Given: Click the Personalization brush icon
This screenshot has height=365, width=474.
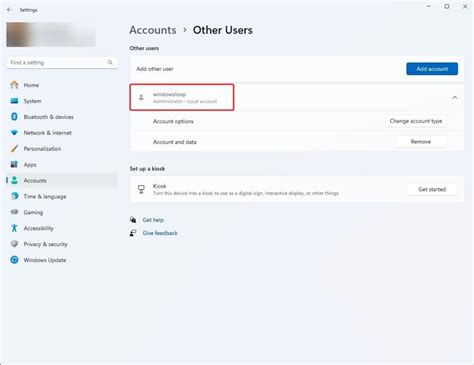Looking at the screenshot, I should [14, 149].
